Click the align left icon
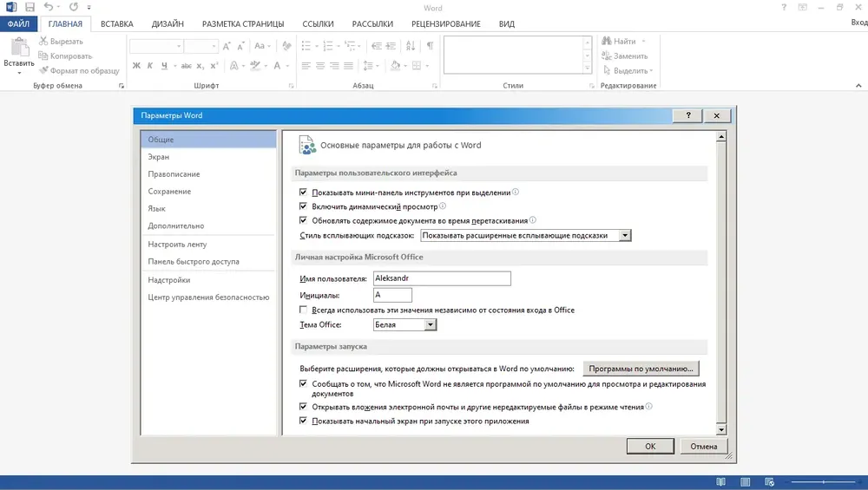 tap(306, 65)
